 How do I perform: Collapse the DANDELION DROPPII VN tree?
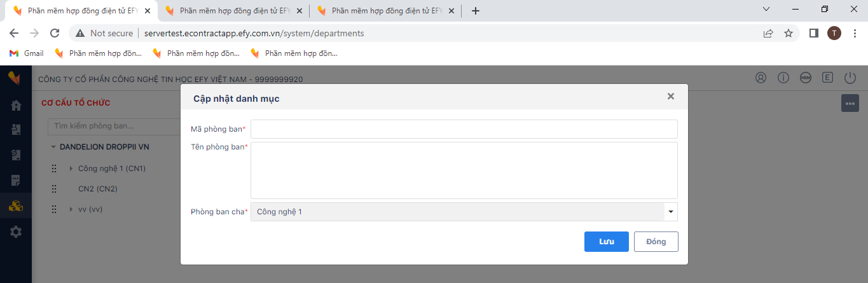coord(53,146)
